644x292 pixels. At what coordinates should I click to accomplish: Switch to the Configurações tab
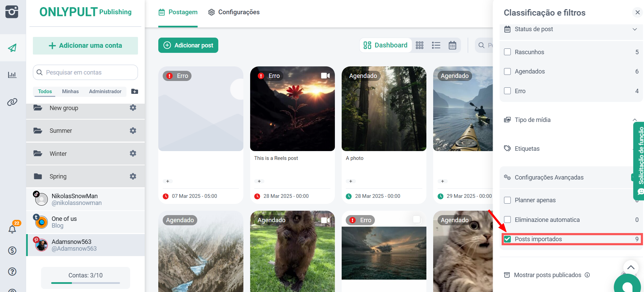click(234, 12)
